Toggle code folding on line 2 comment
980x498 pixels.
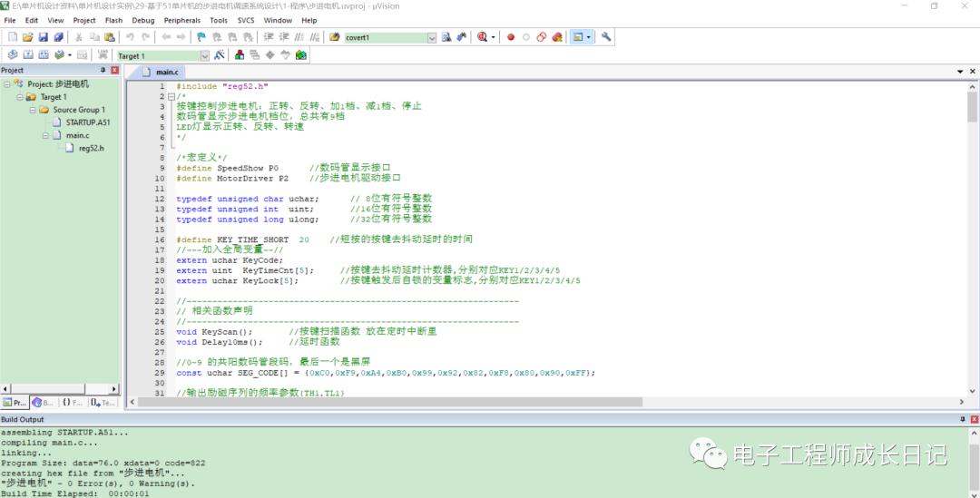coord(171,96)
